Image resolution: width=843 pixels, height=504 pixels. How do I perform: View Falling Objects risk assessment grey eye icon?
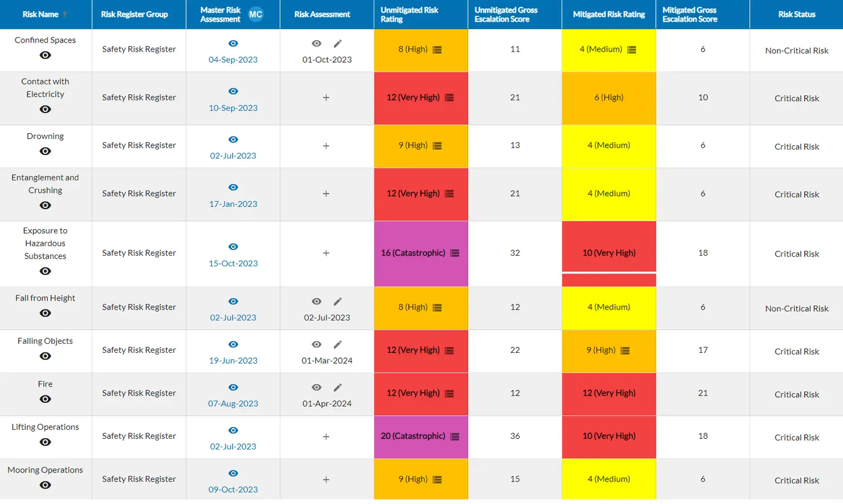(316, 344)
